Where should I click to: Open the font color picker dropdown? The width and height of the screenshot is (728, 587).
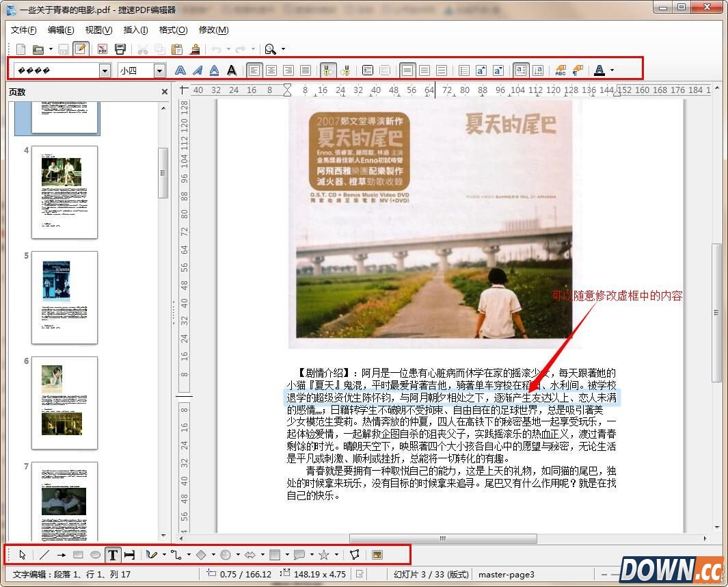[610, 70]
